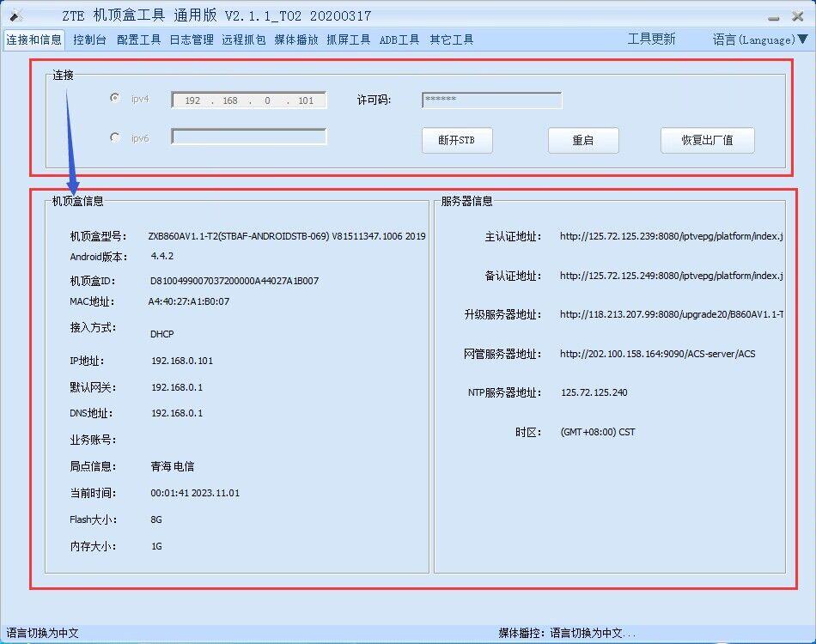Switch to the 连接和信息 tab
This screenshot has width=816, height=644.
point(33,39)
